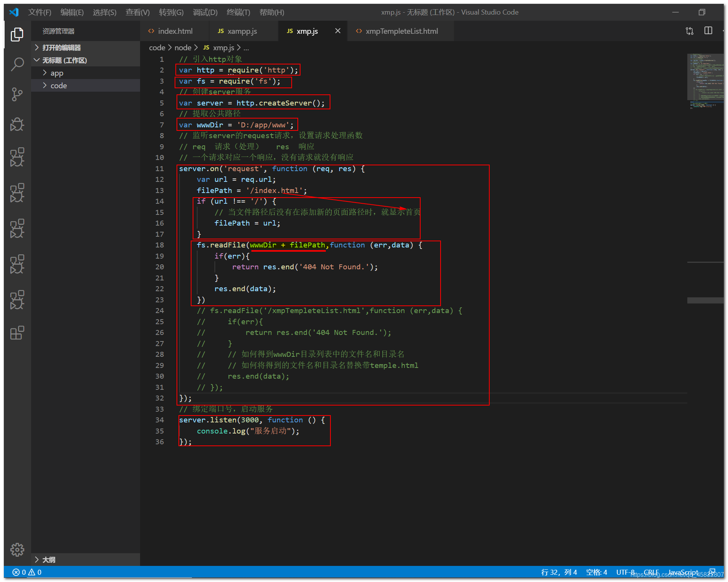This screenshot has width=728, height=582.
Task: Expand the code folder
Action: (85, 86)
